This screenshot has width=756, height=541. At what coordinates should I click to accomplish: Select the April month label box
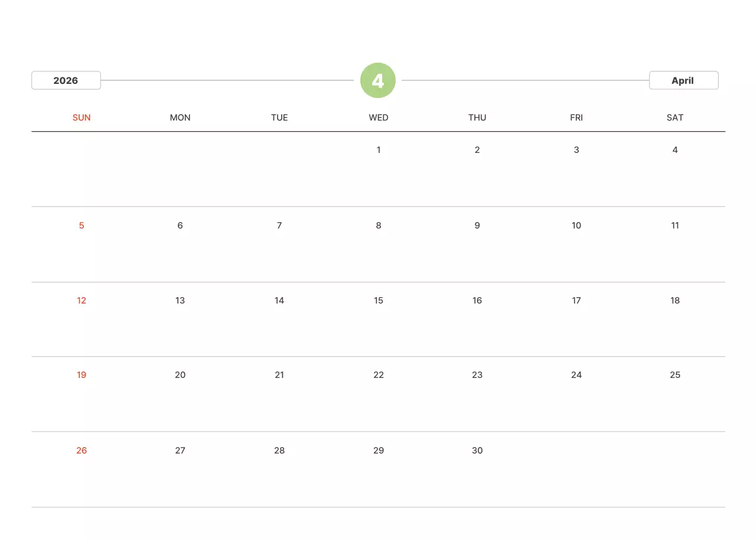coord(683,80)
